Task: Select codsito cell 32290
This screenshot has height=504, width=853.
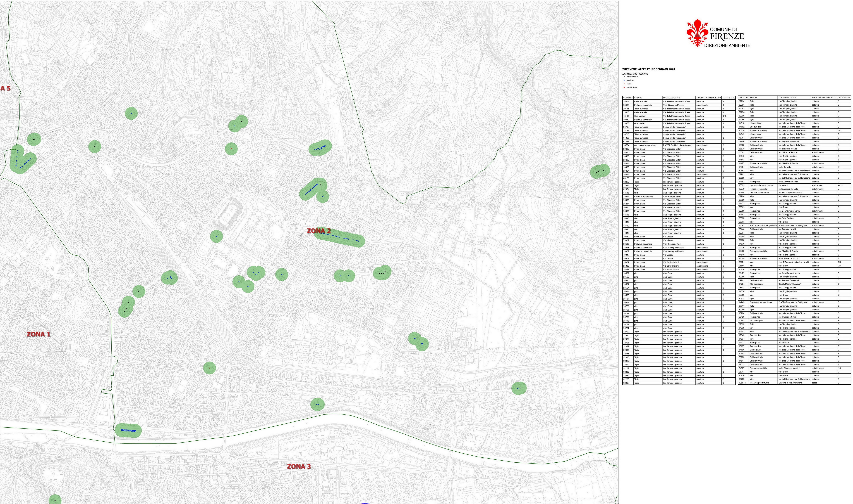Action: [743, 102]
